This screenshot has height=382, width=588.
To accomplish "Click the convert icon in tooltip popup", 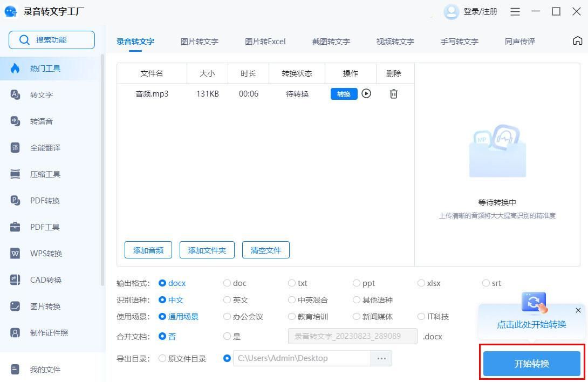I will pyautogui.click(x=535, y=303).
